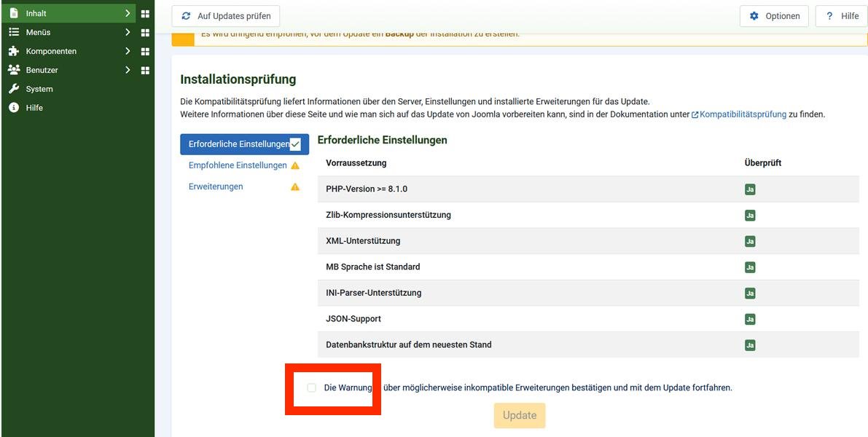Screen dimensions: 868x437
Task: Enable the warning confirmation checkbox
Action: point(311,387)
